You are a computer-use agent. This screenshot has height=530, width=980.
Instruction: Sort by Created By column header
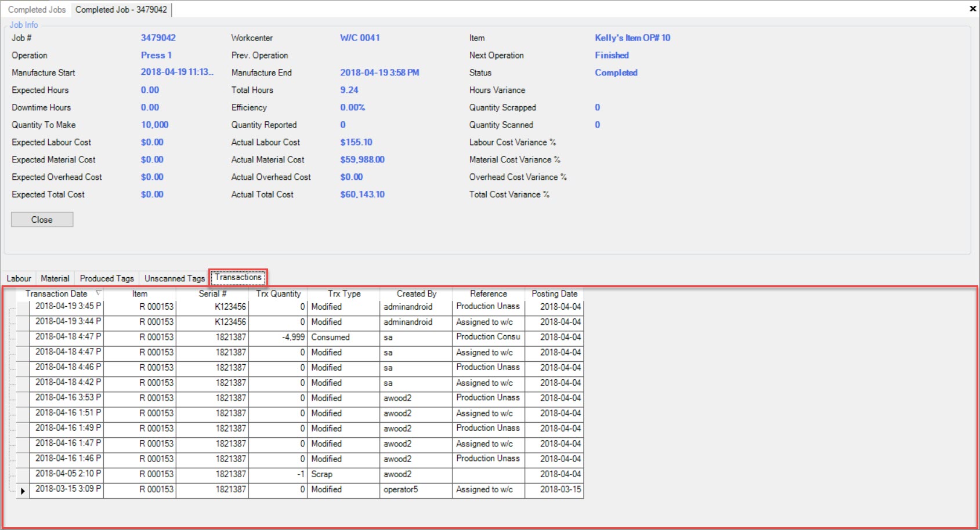pos(416,294)
